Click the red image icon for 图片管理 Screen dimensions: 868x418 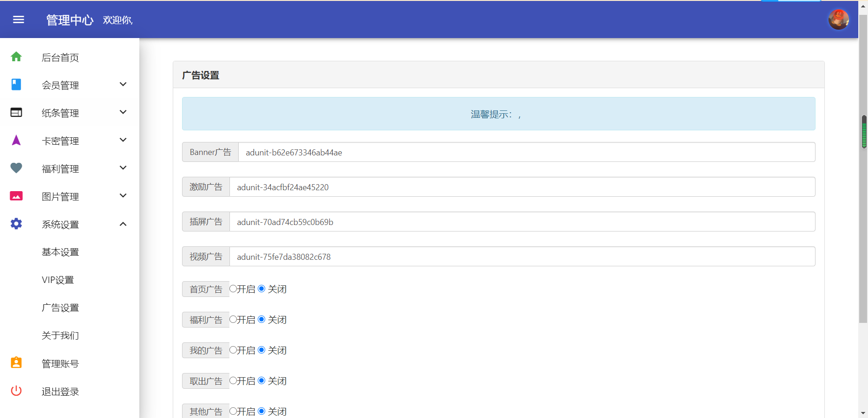[x=16, y=196]
